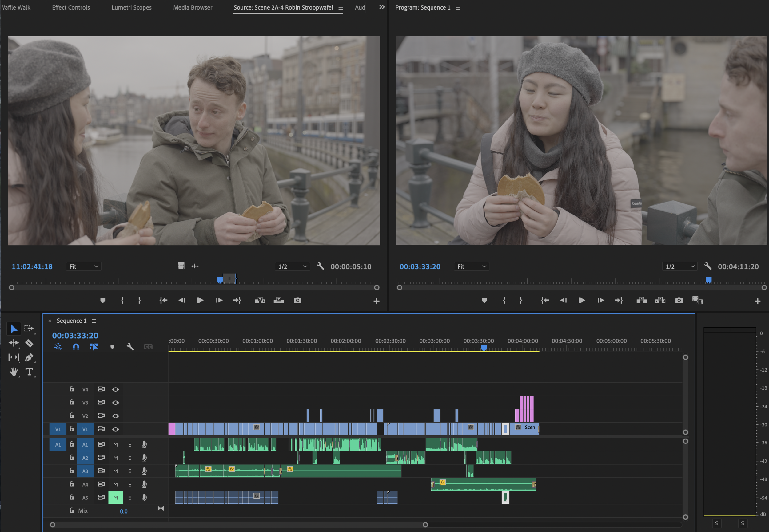Hide track V2 with eye icon

coord(115,416)
